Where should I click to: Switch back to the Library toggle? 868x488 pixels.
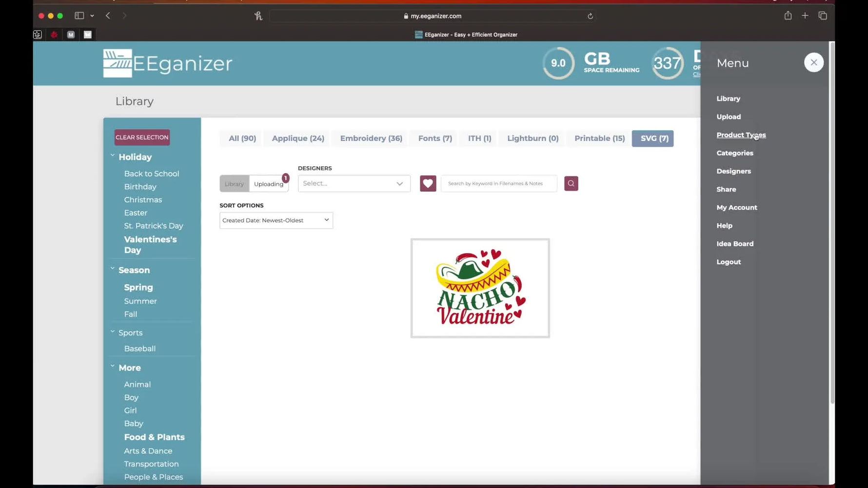tap(234, 184)
